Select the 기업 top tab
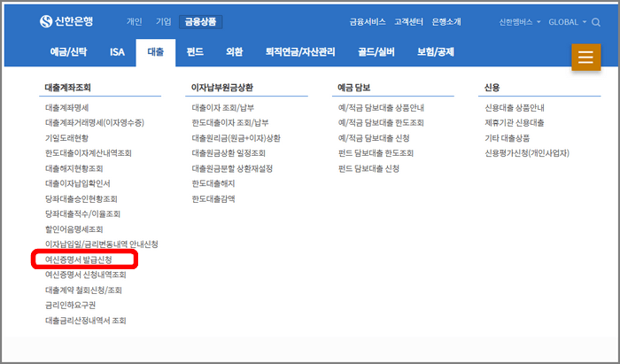Viewport: 620px width, 364px height. tap(163, 22)
